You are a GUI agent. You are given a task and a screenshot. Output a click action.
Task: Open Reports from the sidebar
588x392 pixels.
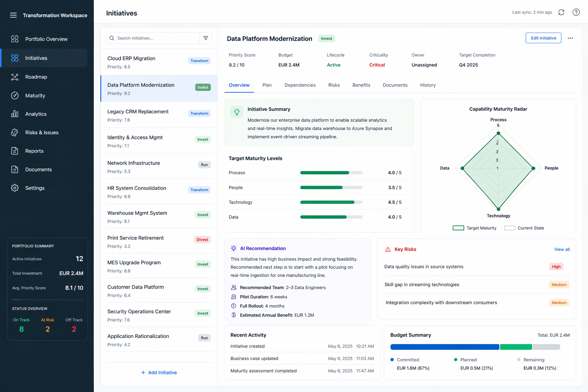[34, 151]
